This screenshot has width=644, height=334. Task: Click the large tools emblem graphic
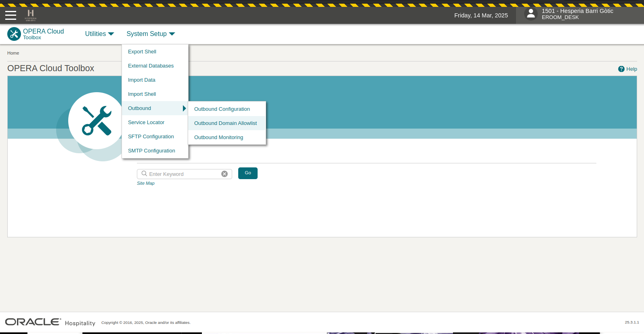point(96,120)
